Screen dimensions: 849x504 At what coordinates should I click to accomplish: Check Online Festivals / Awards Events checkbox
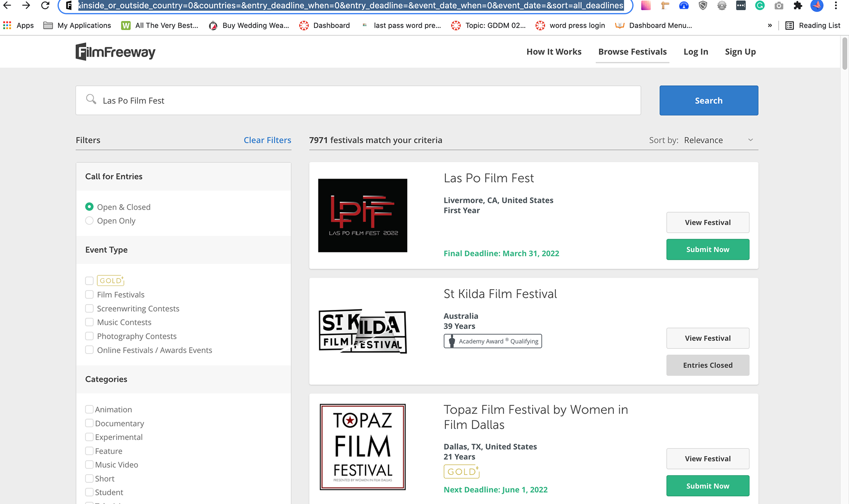click(x=89, y=350)
